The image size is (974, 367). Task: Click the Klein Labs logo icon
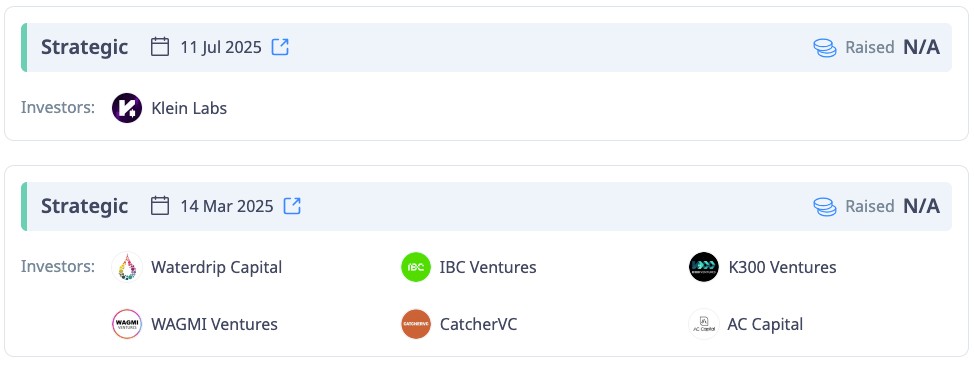[x=127, y=108]
